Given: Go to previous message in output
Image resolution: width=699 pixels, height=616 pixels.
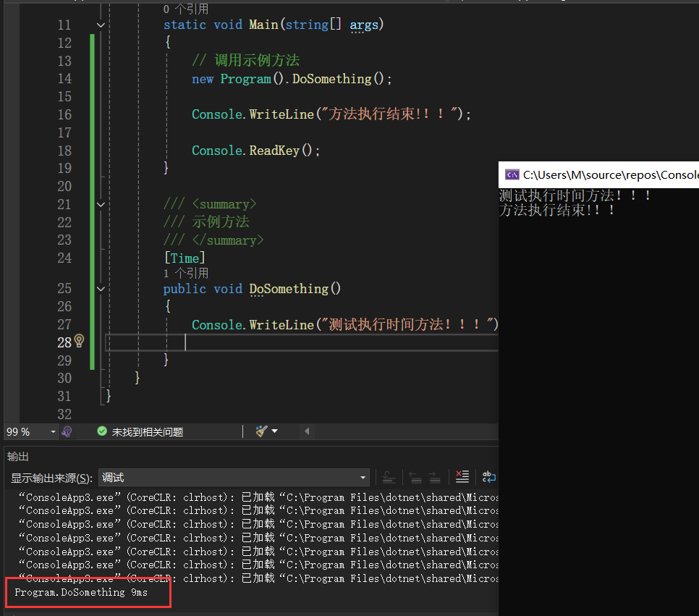Looking at the screenshot, I should pyautogui.click(x=415, y=477).
